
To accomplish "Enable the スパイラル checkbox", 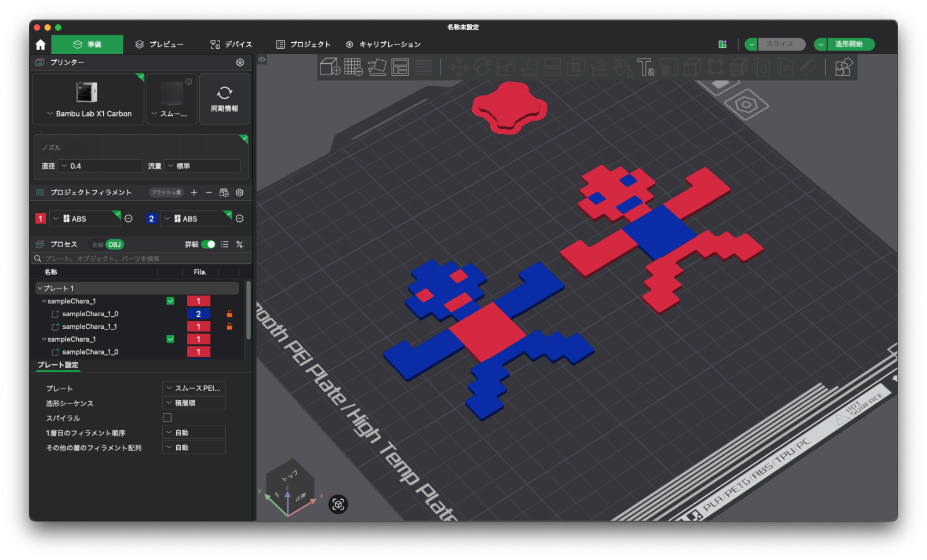I will (167, 418).
